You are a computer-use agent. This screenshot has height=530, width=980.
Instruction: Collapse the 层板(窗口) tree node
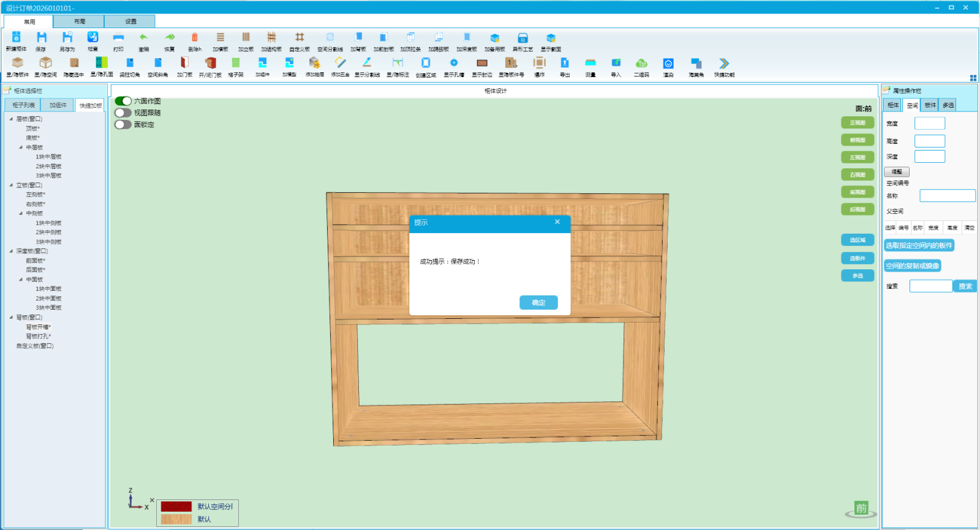coord(11,119)
